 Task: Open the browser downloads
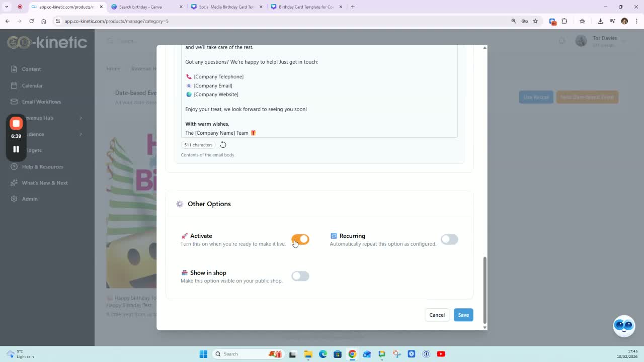[600, 21]
